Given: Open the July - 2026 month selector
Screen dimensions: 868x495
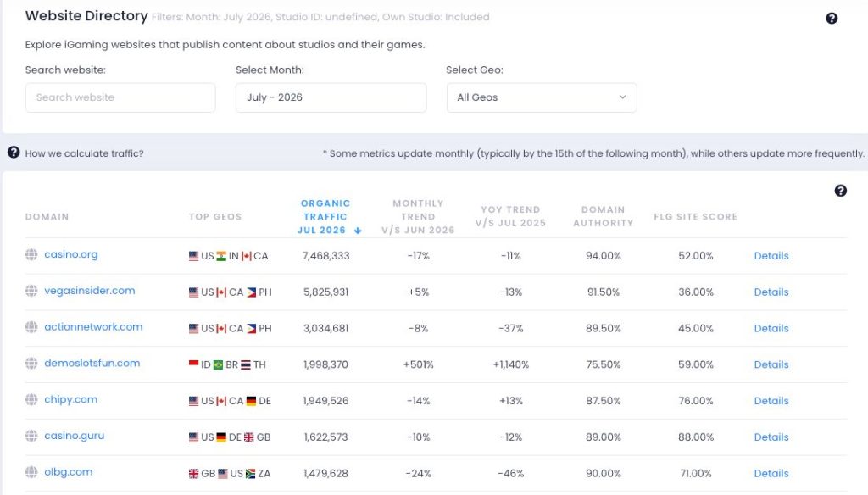Looking at the screenshot, I should pos(331,97).
